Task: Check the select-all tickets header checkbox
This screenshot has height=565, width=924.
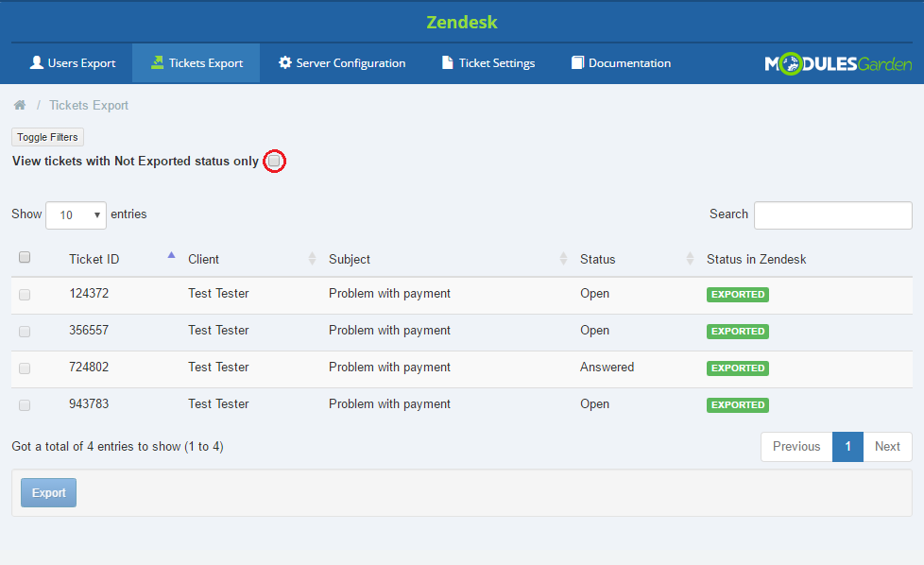Action: [x=25, y=257]
